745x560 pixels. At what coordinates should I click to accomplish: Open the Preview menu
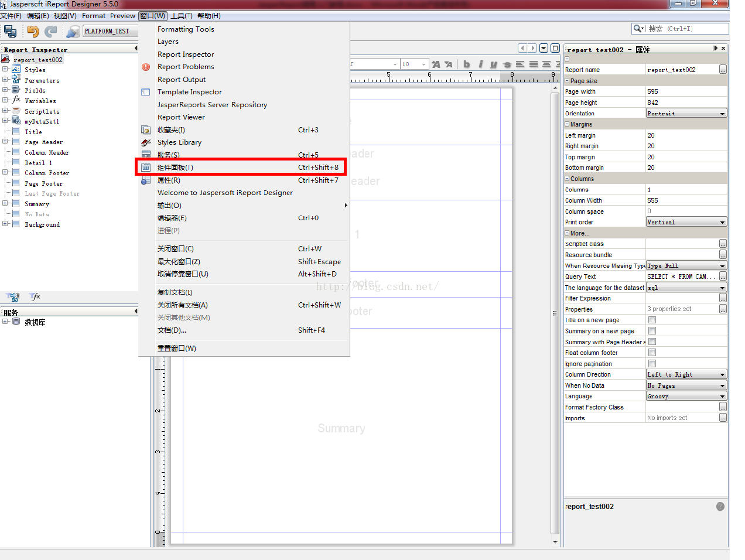coord(122,16)
